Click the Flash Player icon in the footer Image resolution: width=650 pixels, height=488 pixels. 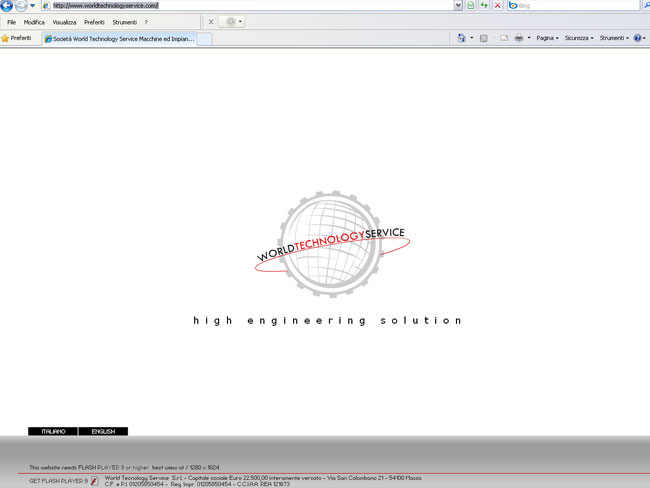tap(95, 481)
